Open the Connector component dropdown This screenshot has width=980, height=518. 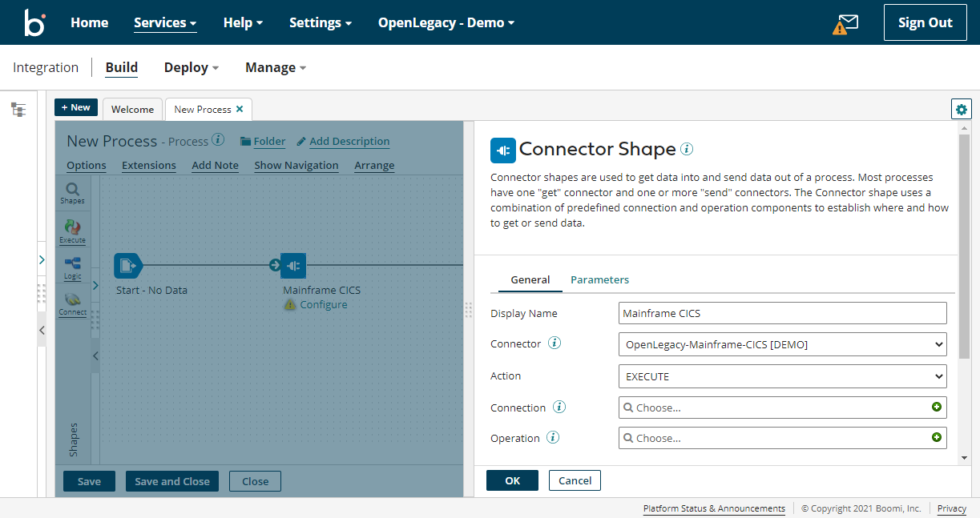[x=782, y=344]
